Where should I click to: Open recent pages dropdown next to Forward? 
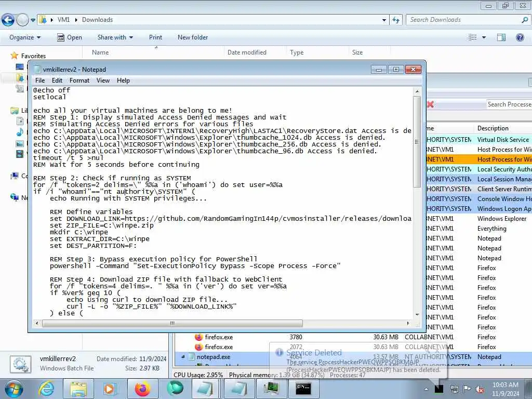33,20
